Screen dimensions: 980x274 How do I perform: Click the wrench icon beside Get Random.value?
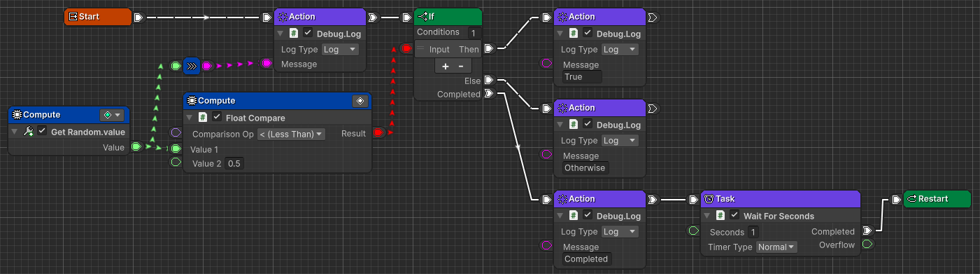tap(29, 132)
